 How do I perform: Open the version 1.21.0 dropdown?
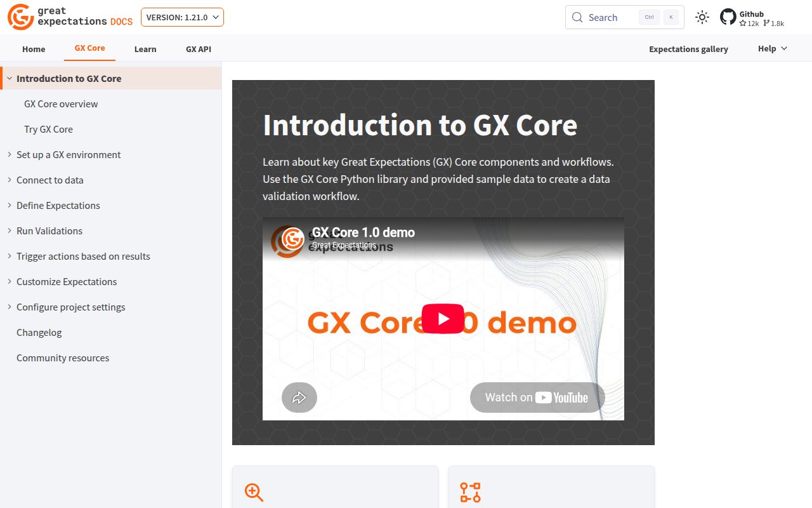(182, 17)
